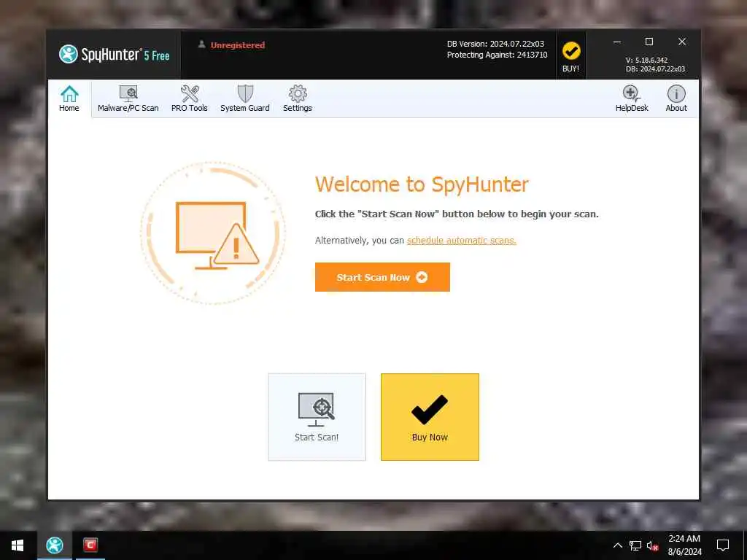Click the Start Scan! tile
The height and width of the screenshot is (560, 747).
point(317,416)
